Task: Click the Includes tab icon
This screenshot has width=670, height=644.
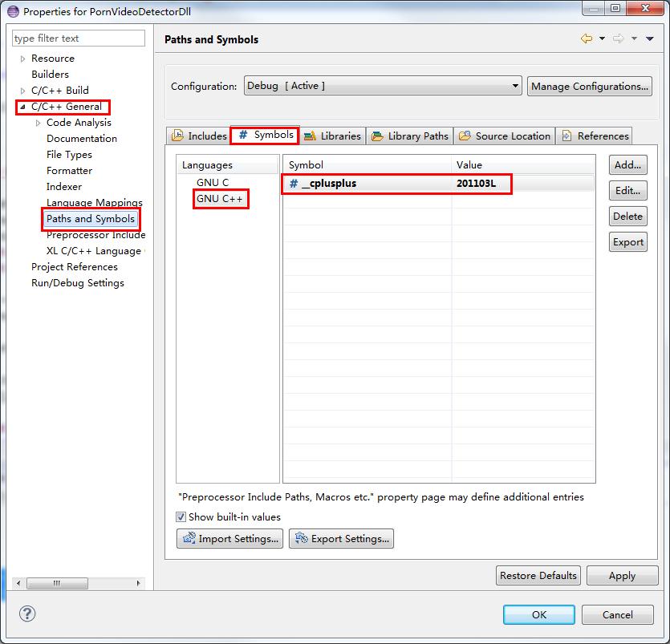Action: coord(177,136)
